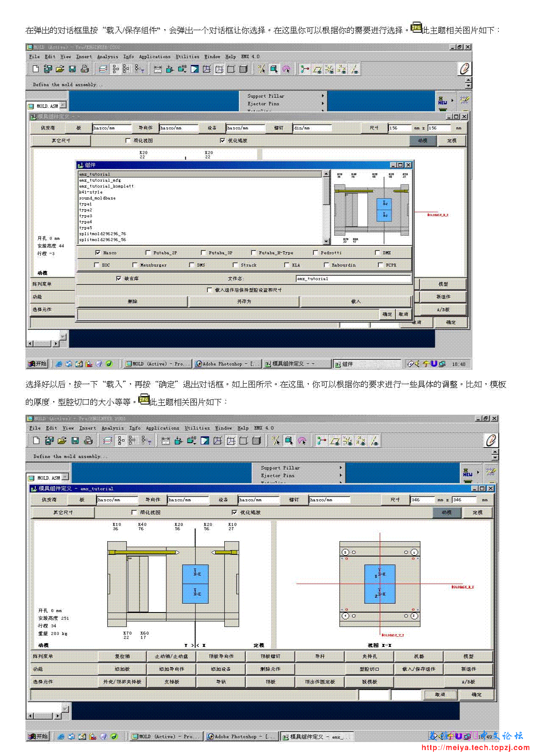Click the 另存为 save-as button

point(244,301)
